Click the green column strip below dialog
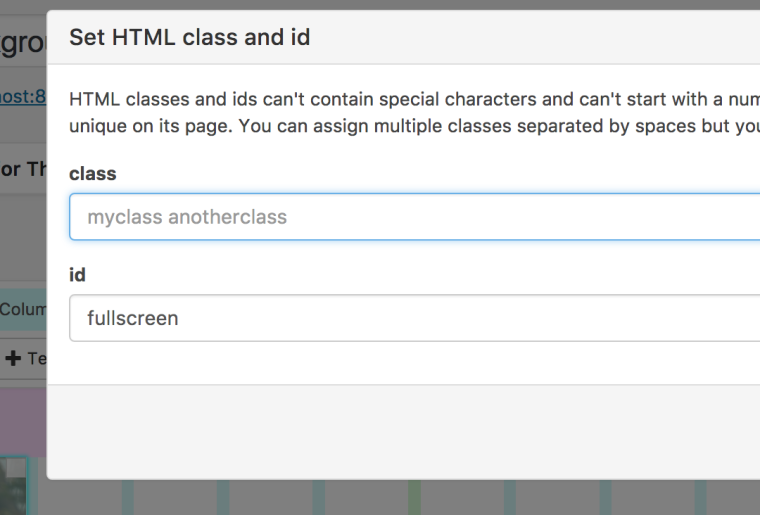The height and width of the screenshot is (515, 760). pyautogui.click(x=414, y=496)
